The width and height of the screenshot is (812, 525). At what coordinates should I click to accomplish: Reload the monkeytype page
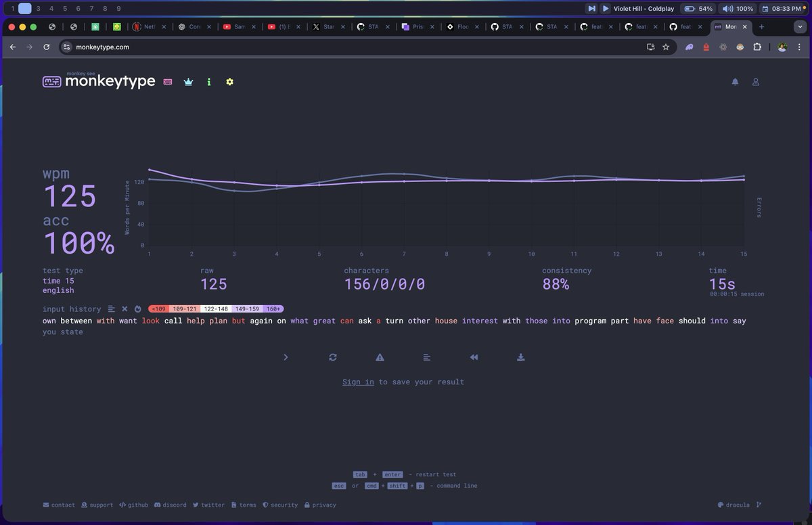46,47
